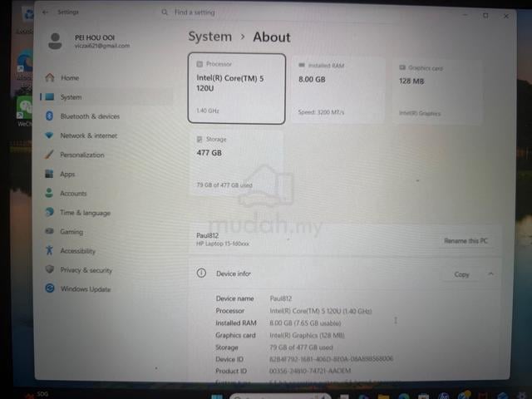
Task: Select the Device ID row value
Action: [331, 359]
